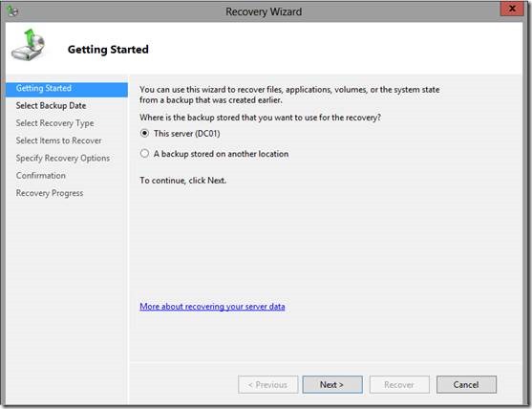Click the Recover button
This screenshot has height=409, width=532.
(x=399, y=384)
